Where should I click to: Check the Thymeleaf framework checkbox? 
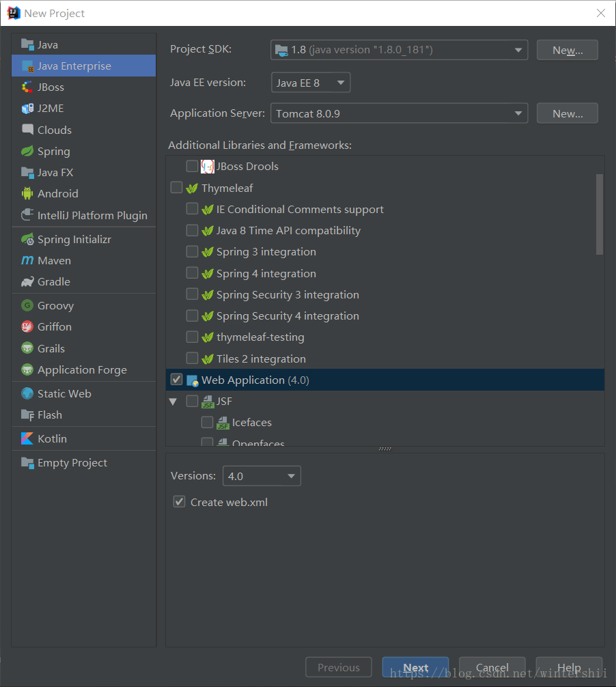[x=176, y=188]
